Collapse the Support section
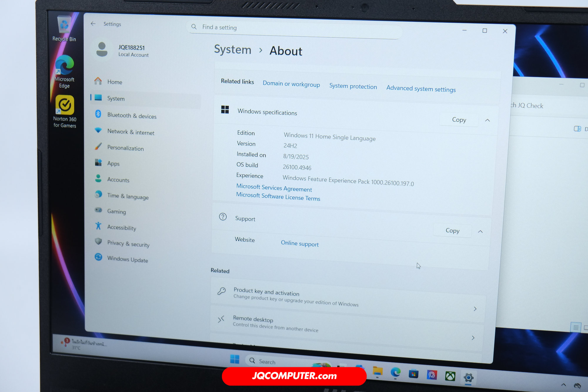 click(x=480, y=231)
